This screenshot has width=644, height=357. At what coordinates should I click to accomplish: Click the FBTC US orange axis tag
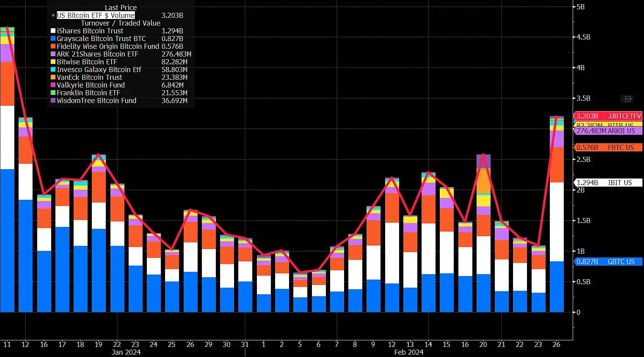[x=608, y=148]
